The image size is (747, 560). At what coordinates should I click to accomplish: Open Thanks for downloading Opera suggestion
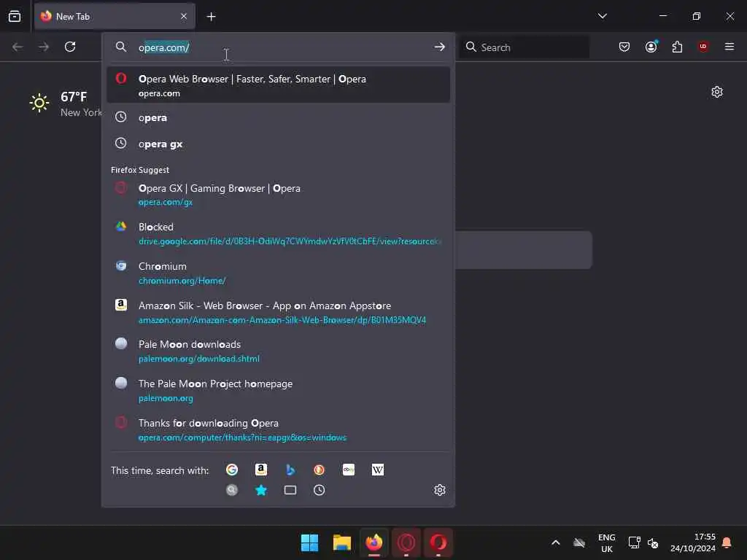click(x=278, y=429)
